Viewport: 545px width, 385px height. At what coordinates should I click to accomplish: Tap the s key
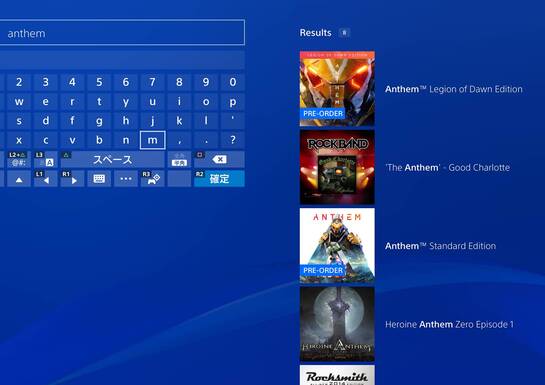[x=19, y=121]
